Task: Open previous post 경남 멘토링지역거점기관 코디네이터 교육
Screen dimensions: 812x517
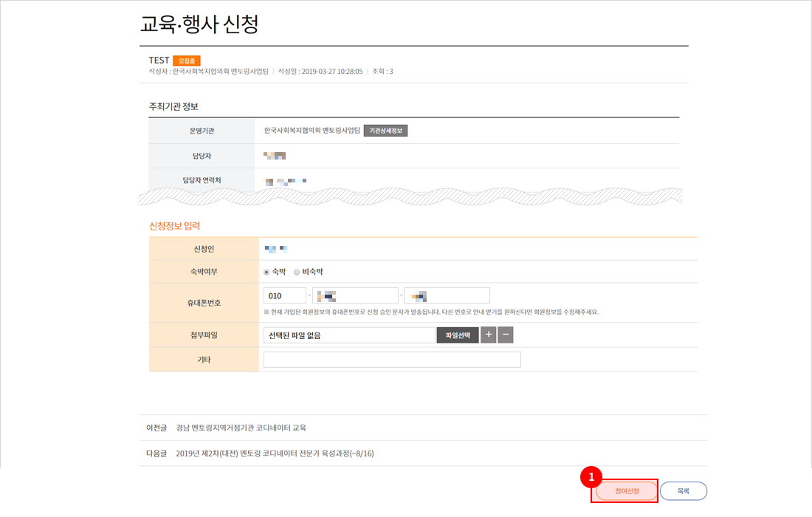Action: point(241,428)
